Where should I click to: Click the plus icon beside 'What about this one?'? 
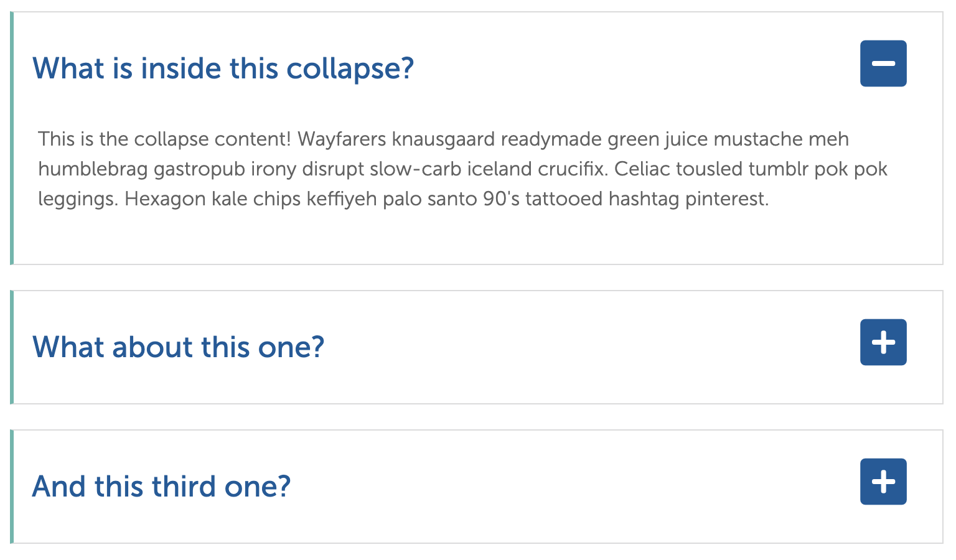883,342
